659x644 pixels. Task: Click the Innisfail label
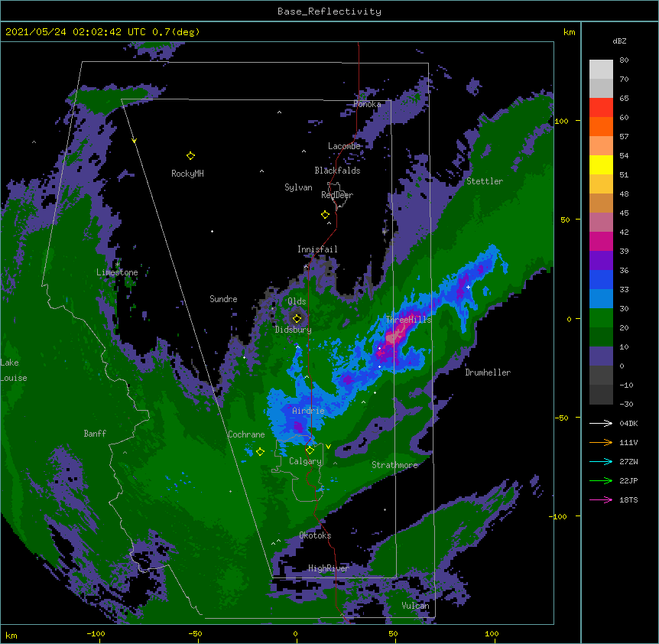tap(317, 249)
